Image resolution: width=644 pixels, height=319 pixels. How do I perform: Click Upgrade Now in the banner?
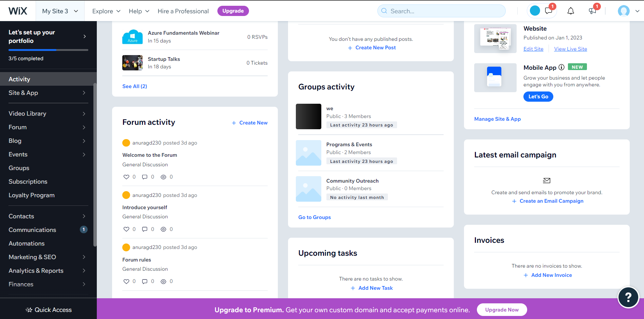pos(502,309)
